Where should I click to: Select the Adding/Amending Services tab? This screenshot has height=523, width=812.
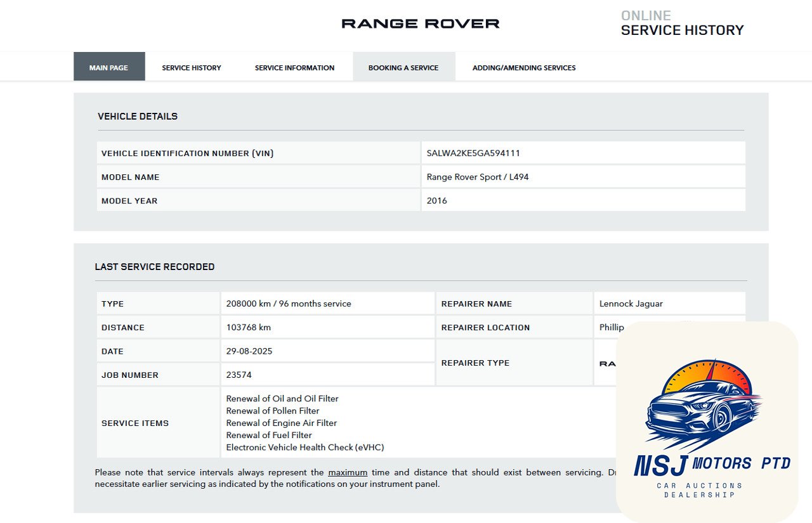click(524, 67)
